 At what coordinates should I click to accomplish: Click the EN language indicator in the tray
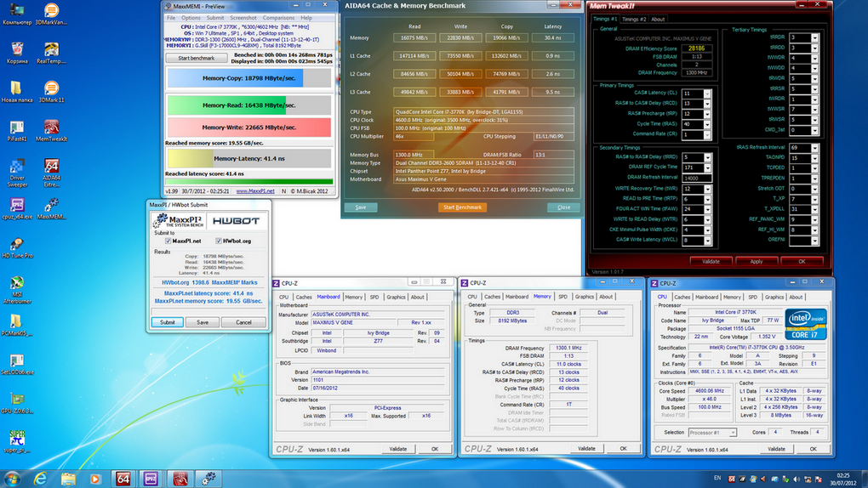coord(717,478)
